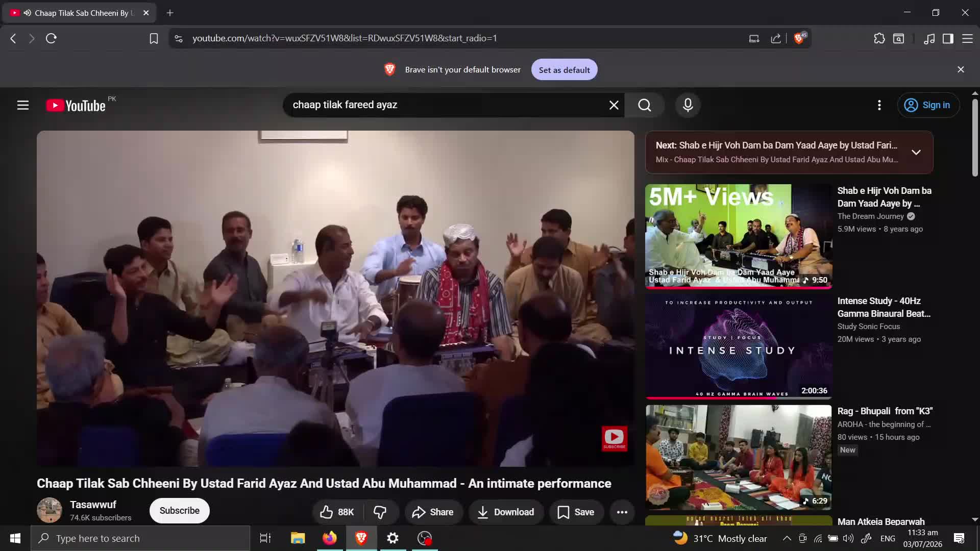Open the extensions puzzle menu
This screenshot has width=980, height=551.
879,38
